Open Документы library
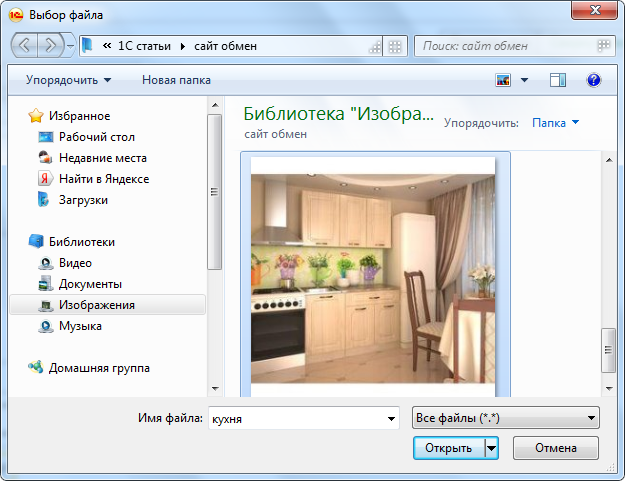The height and width of the screenshot is (481, 625). coord(90,284)
